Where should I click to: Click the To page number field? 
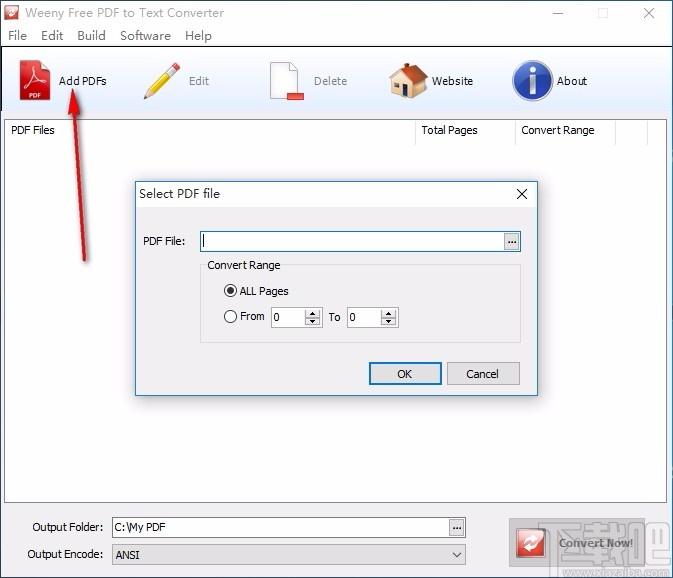tap(364, 318)
